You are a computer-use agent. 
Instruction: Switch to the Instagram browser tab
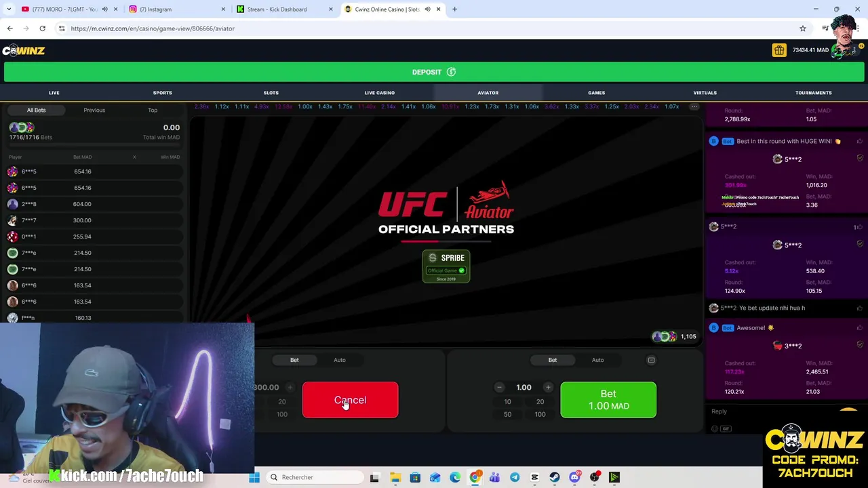coord(176,9)
